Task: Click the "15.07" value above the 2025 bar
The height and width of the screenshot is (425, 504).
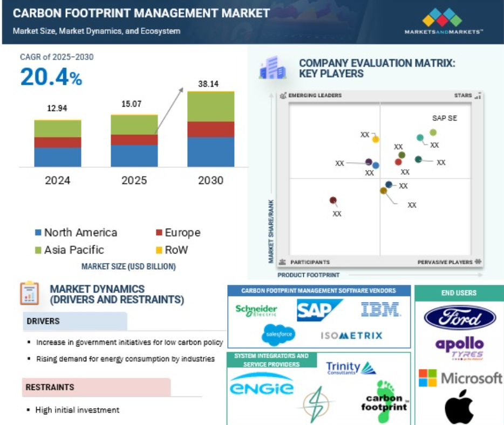Action: tap(132, 104)
